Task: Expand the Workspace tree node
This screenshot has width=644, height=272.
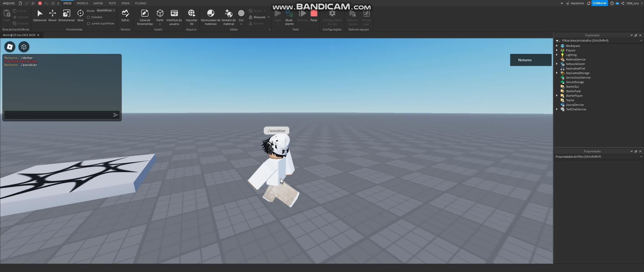Action: pyautogui.click(x=557, y=46)
